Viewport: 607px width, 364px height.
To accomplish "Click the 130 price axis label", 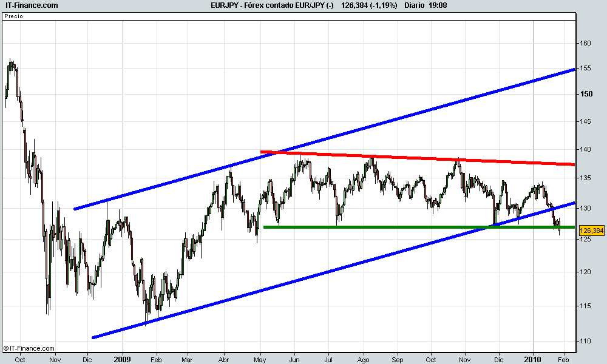I will pyautogui.click(x=586, y=208).
